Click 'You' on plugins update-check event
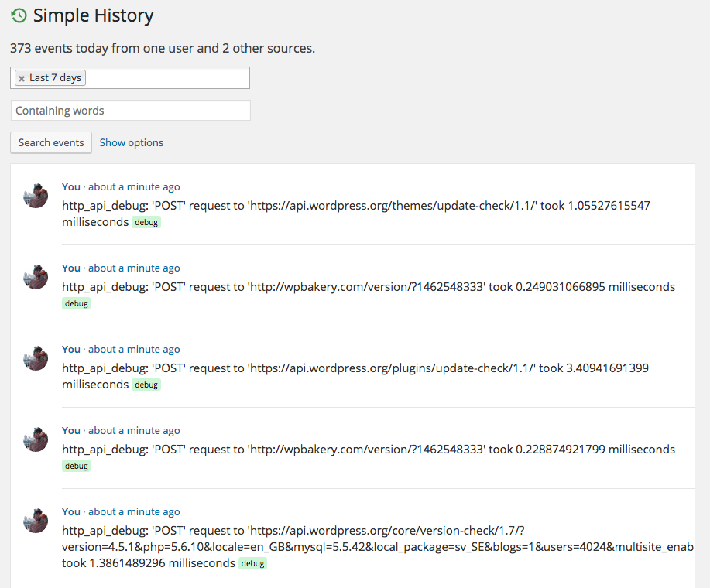Viewport: 710px width, 588px height. pos(71,349)
